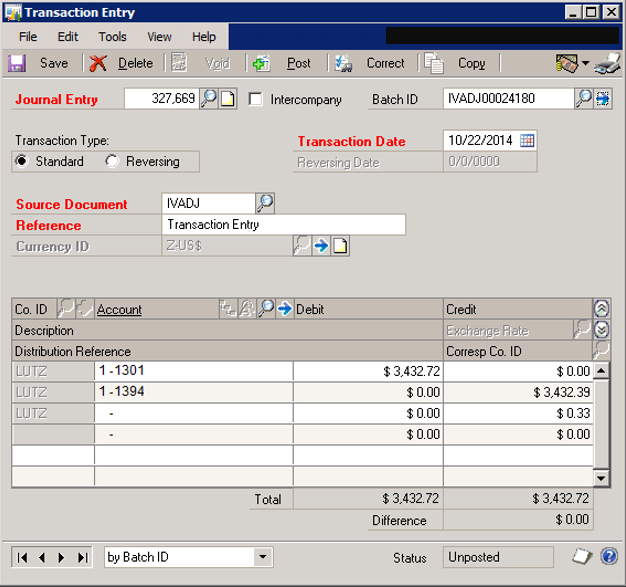
Task: Go to next record navigation button
Action: (x=61, y=557)
